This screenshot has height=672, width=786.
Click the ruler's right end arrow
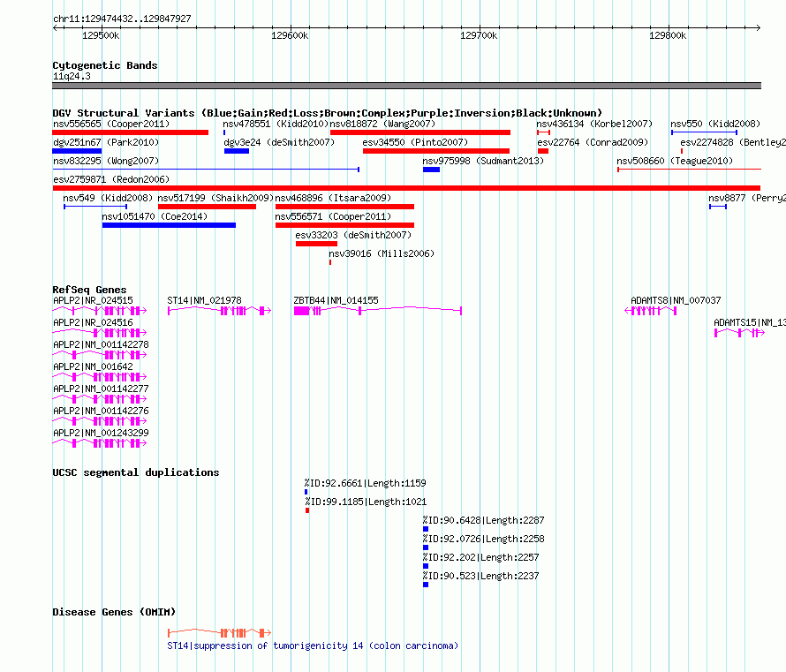(759, 28)
